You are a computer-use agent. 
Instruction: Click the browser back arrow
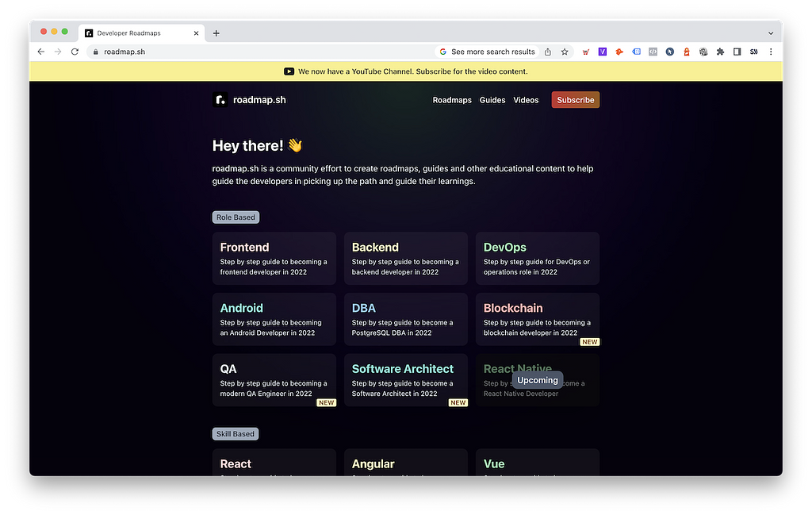[41, 52]
